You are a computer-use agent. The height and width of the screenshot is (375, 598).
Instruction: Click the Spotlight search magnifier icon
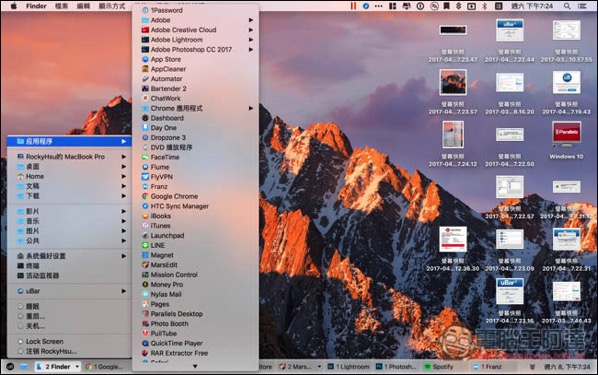pyautogui.click(x=567, y=6)
